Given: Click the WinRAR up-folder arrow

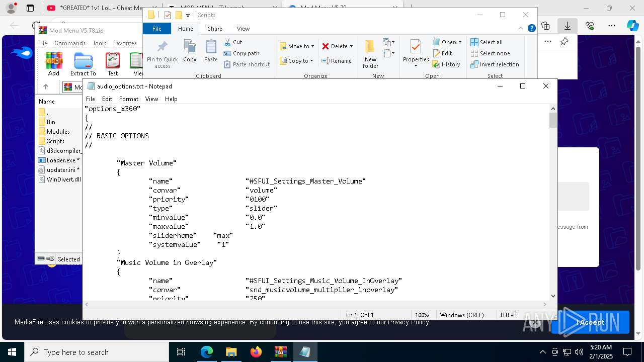Looking at the screenshot, I should pos(45,87).
